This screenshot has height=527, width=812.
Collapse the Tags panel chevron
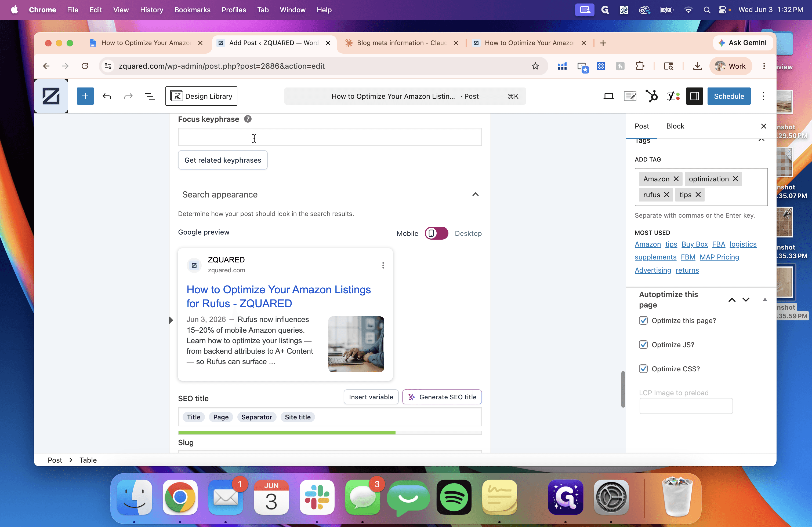coord(761,140)
